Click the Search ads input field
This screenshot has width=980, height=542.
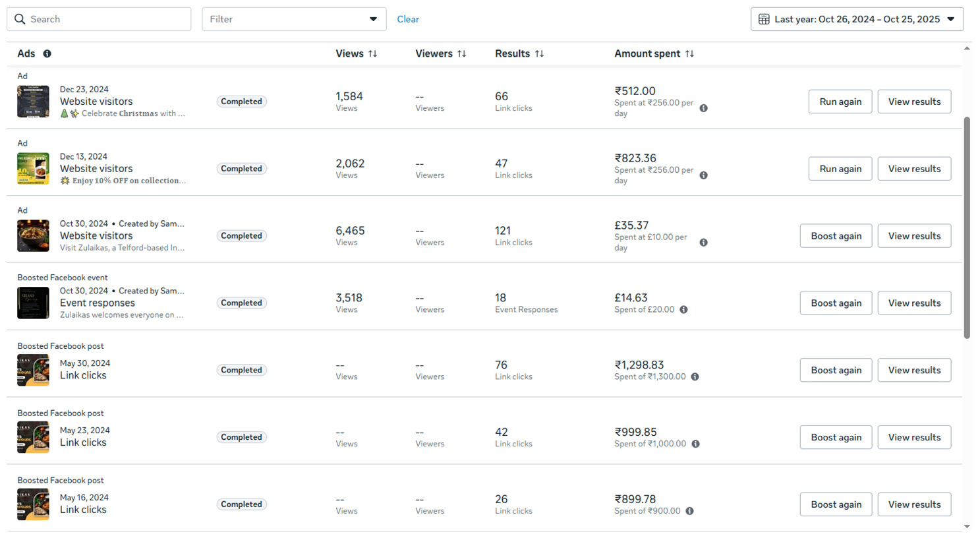105,19
